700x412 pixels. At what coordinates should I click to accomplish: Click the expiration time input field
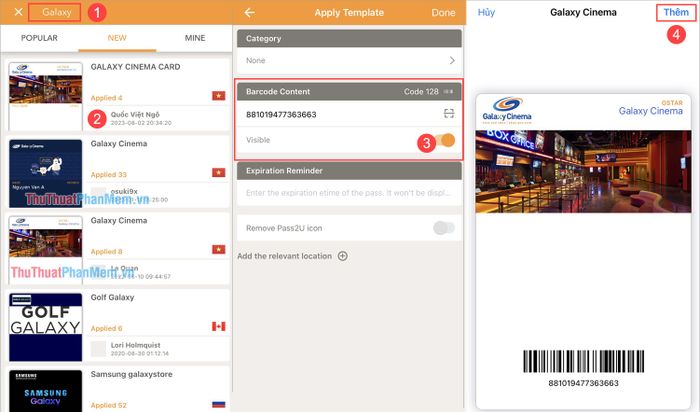tap(349, 193)
